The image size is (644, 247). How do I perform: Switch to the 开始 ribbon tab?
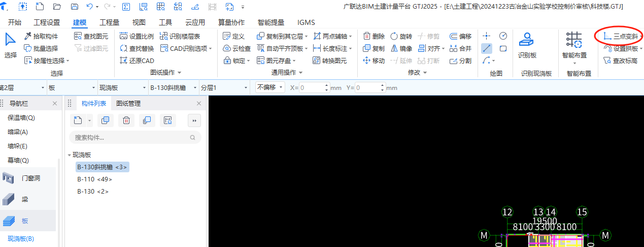15,22
